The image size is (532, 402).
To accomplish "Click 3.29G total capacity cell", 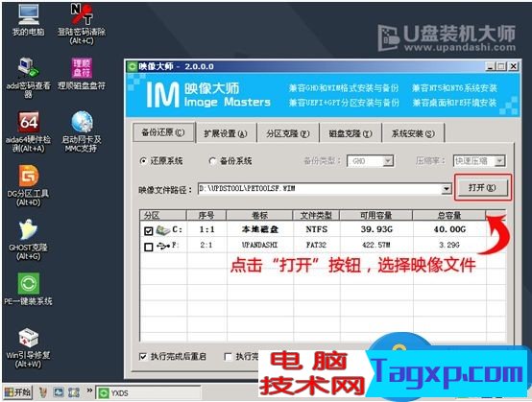I will coord(449,245).
